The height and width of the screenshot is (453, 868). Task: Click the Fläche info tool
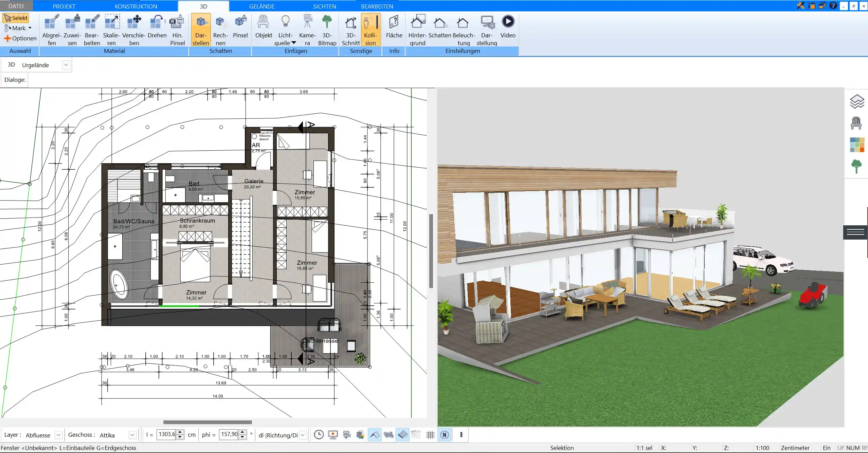coord(394,26)
